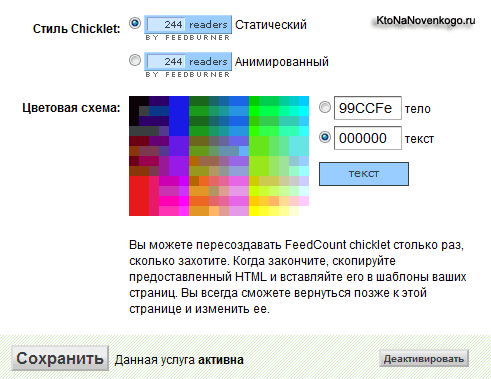Click the Анимированный label text
Image resolution: width=491 pixels, height=379 pixels.
point(282,62)
